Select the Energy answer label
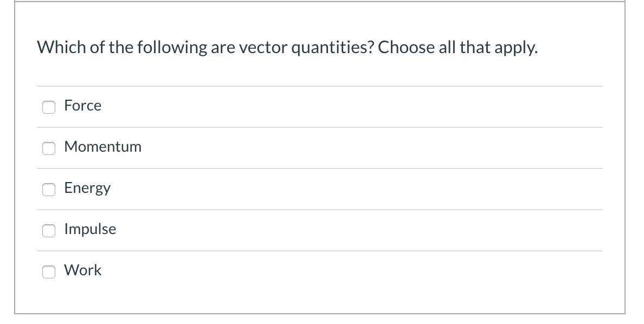The height and width of the screenshot is (324, 644). pos(87,188)
